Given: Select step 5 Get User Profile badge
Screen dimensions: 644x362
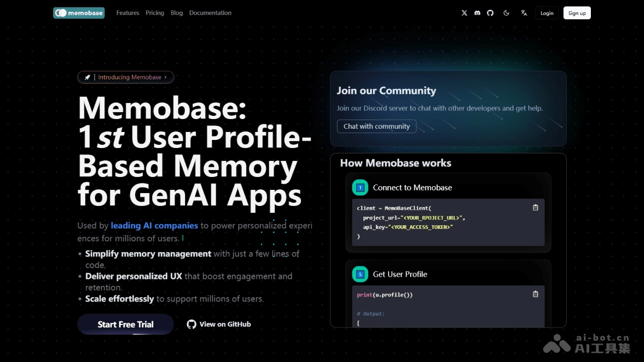Looking at the screenshot, I should coord(360,274).
